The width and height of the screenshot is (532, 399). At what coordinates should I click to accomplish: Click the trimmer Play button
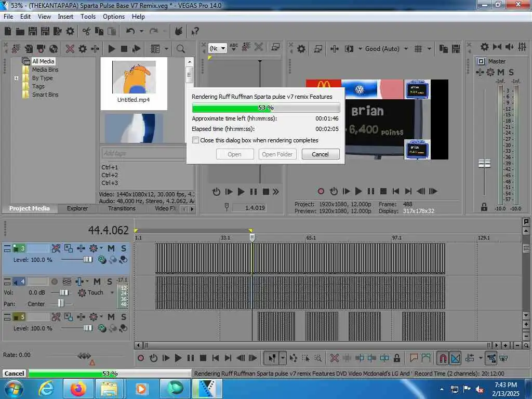[241, 192]
